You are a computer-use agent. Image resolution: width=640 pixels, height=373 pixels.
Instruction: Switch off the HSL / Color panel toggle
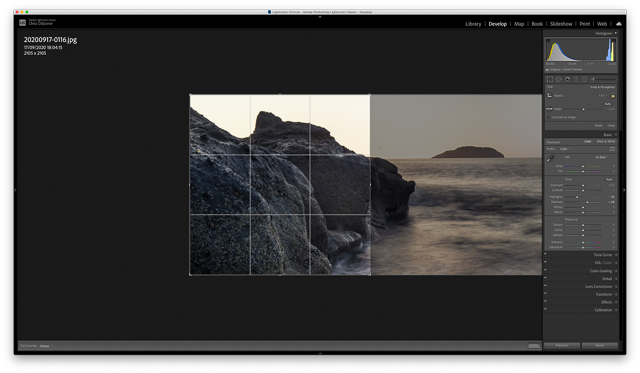[x=545, y=262]
